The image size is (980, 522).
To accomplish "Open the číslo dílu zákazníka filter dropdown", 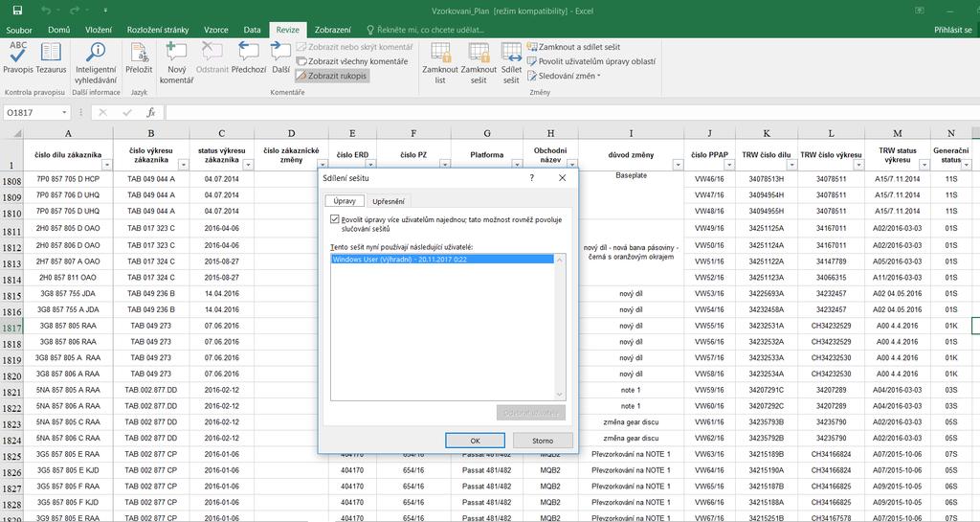I will click(107, 165).
